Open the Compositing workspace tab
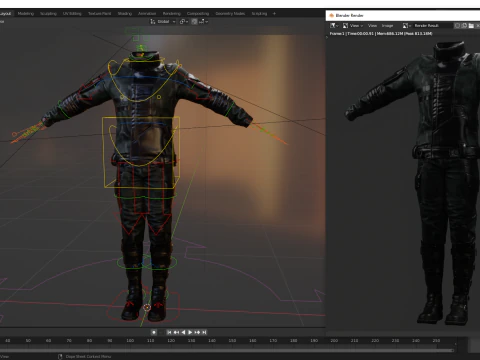 (198, 14)
